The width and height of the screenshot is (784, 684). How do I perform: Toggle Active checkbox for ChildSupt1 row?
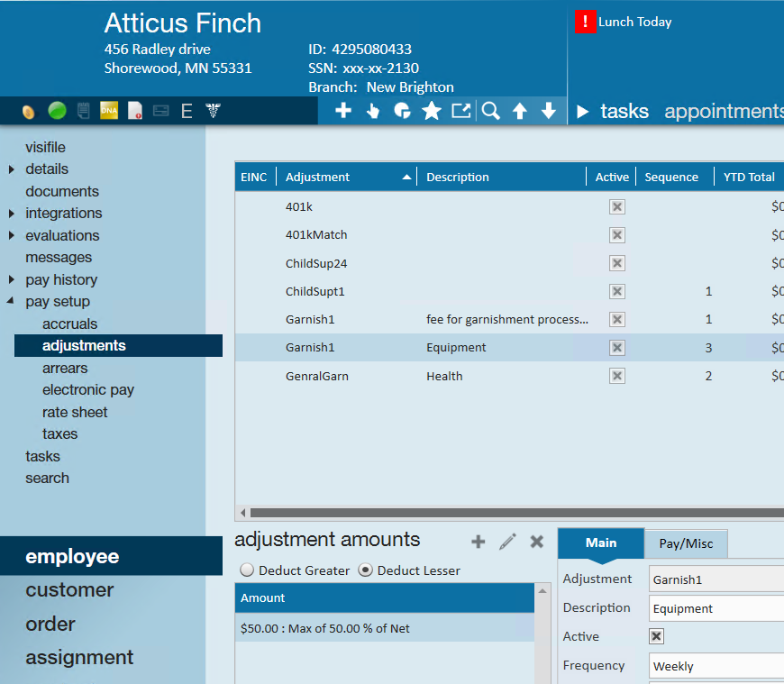coord(617,291)
